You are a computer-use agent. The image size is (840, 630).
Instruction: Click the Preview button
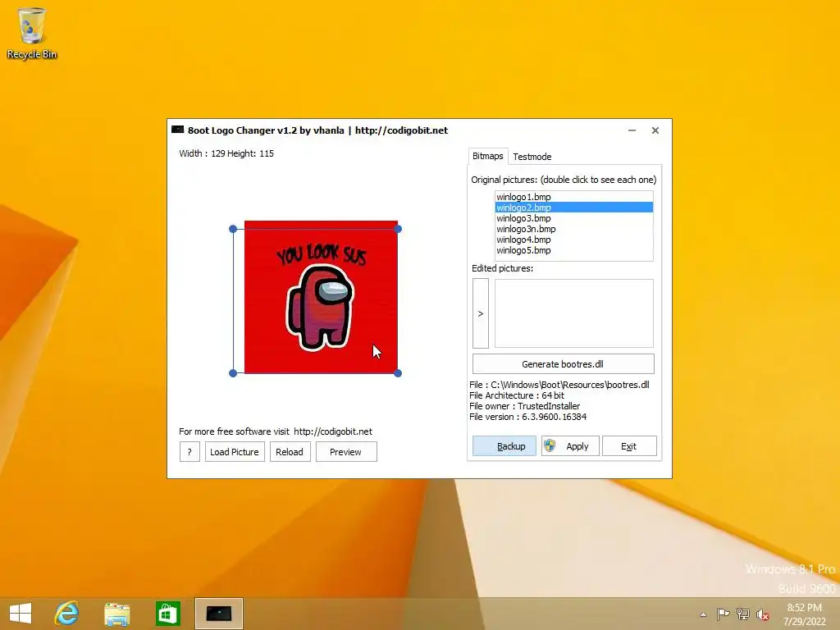[346, 452]
